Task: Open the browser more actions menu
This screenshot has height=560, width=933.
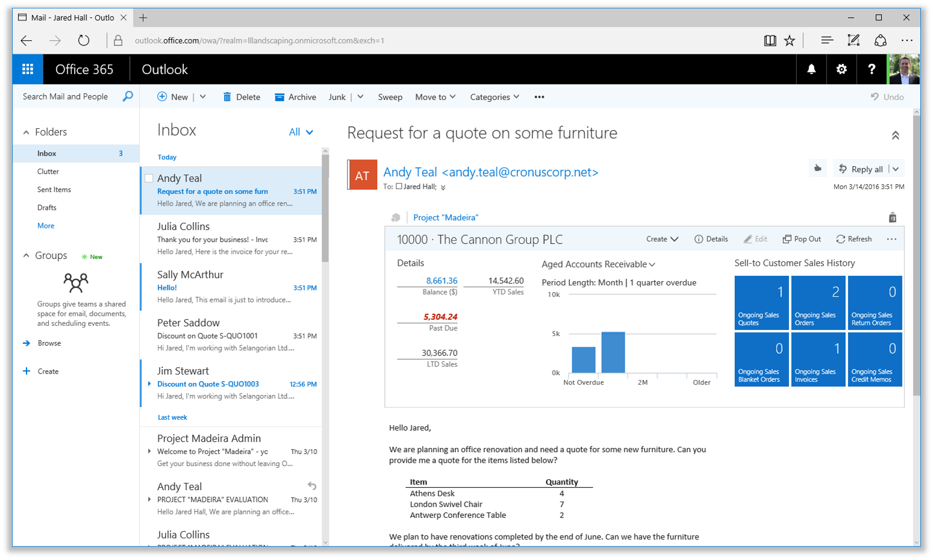Action: click(906, 40)
